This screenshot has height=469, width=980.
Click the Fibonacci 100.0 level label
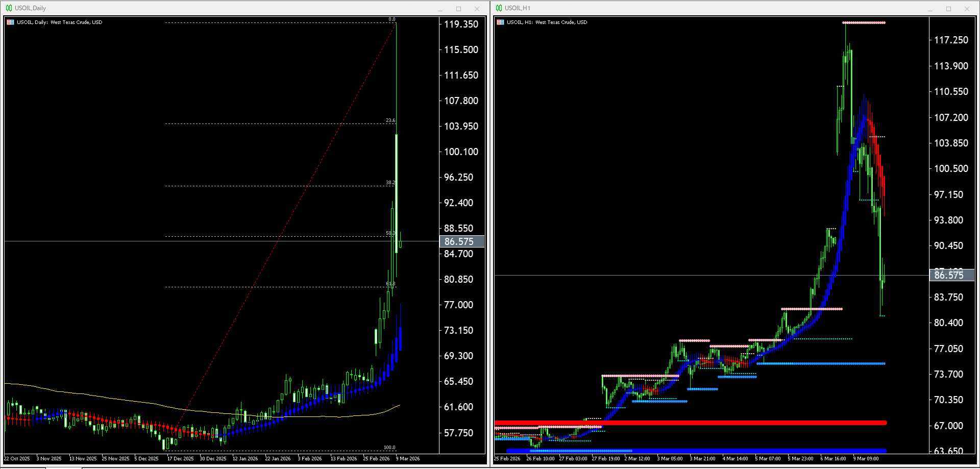click(389, 448)
